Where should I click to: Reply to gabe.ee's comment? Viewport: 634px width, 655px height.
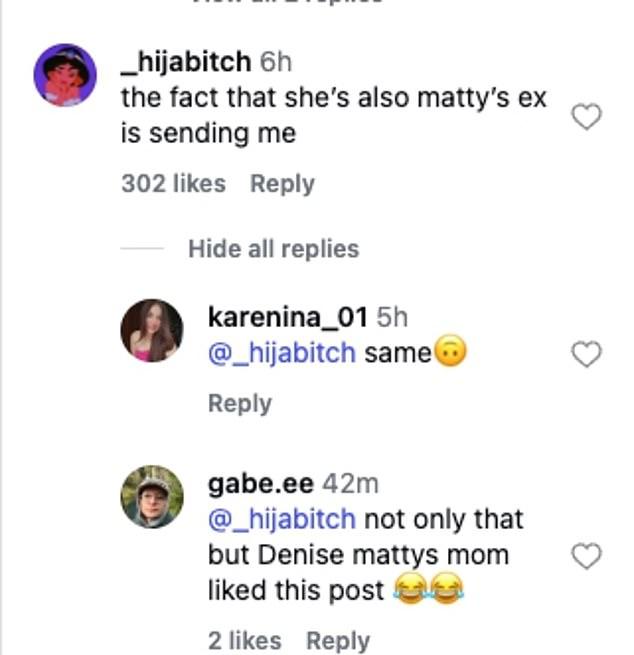click(x=338, y=641)
